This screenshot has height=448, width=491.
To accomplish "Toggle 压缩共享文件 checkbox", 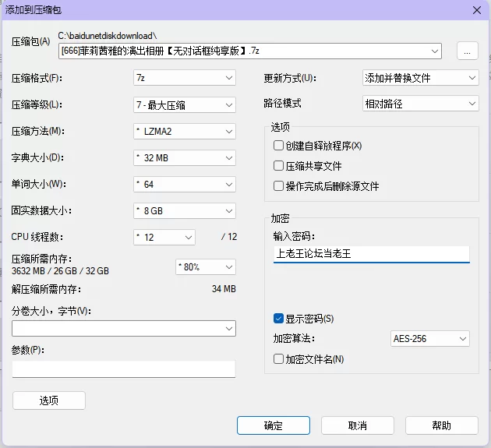I will coord(278,166).
